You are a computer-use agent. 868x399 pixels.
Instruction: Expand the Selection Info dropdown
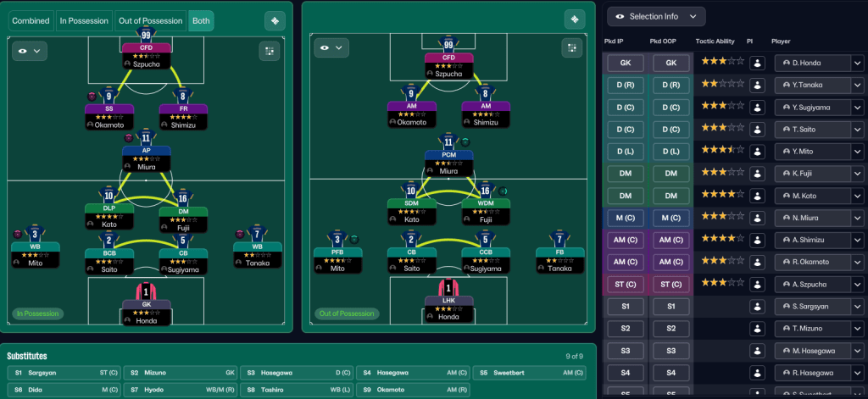pyautogui.click(x=657, y=16)
